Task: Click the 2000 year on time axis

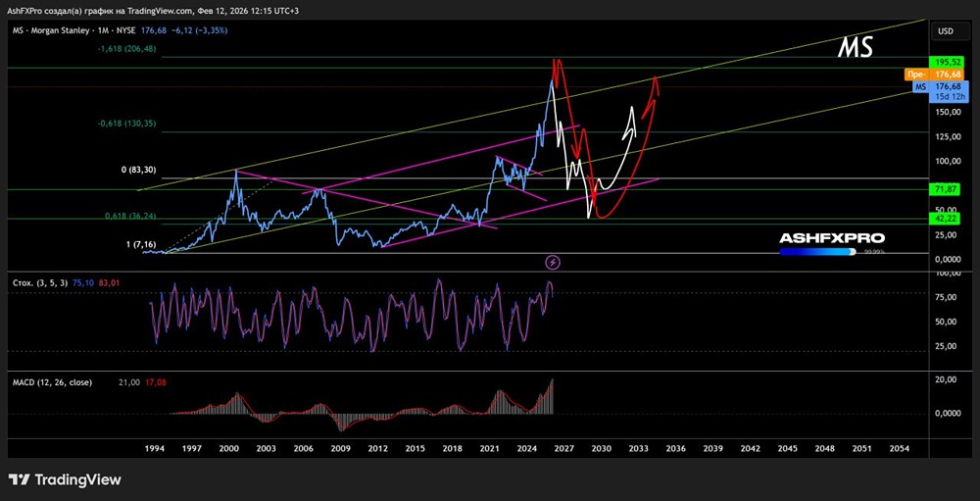Action: click(x=228, y=449)
